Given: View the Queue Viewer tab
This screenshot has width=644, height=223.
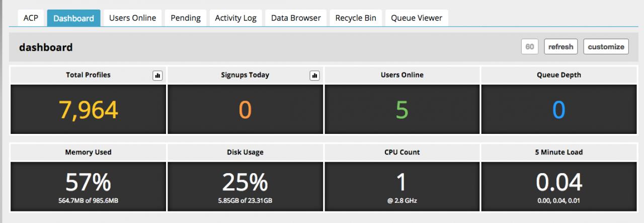Looking at the screenshot, I should [x=417, y=18].
